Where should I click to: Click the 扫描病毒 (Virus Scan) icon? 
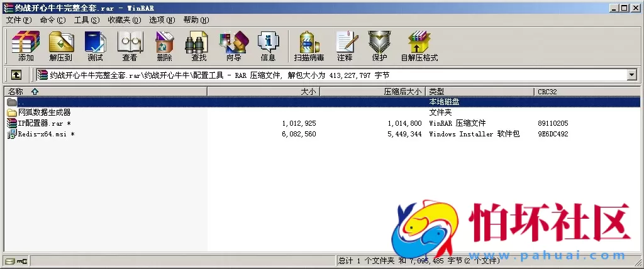pyautogui.click(x=309, y=42)
